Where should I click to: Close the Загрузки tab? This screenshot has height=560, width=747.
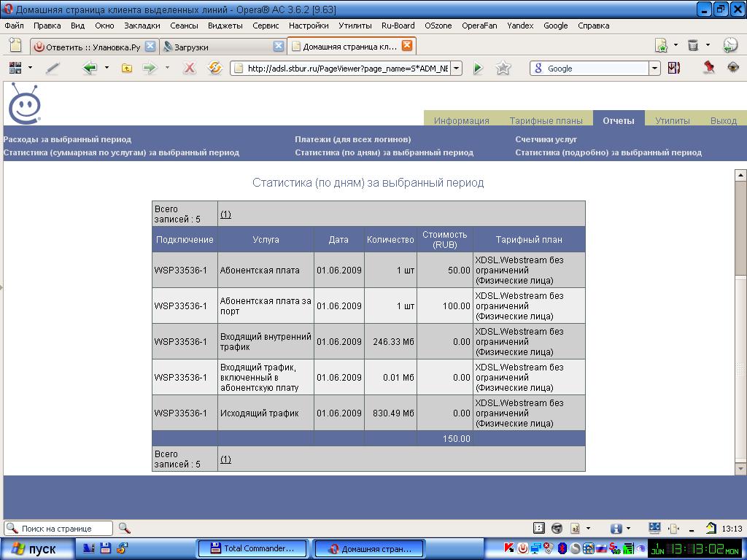tap(279, 46)
